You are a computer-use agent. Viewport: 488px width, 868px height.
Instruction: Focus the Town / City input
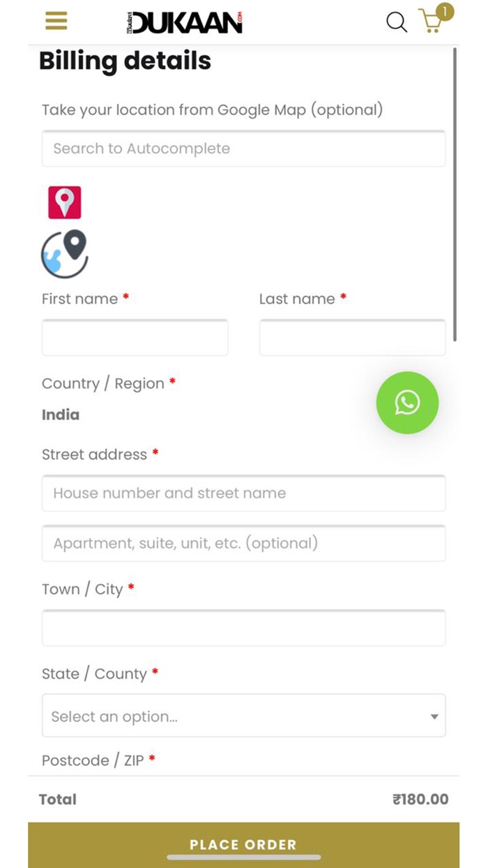pyautogui.click(x=243, y=628)
